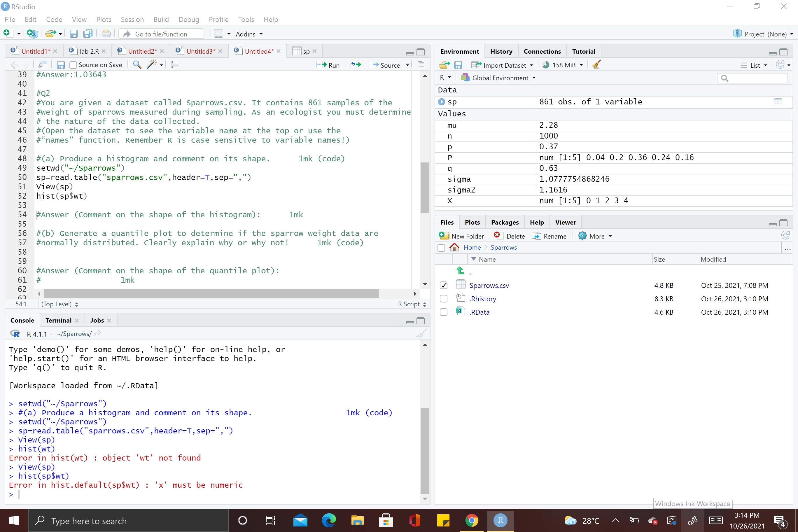This screenshot has width=798, height=532.
Task: Switch to the History tab
Action: click(501, 50)
